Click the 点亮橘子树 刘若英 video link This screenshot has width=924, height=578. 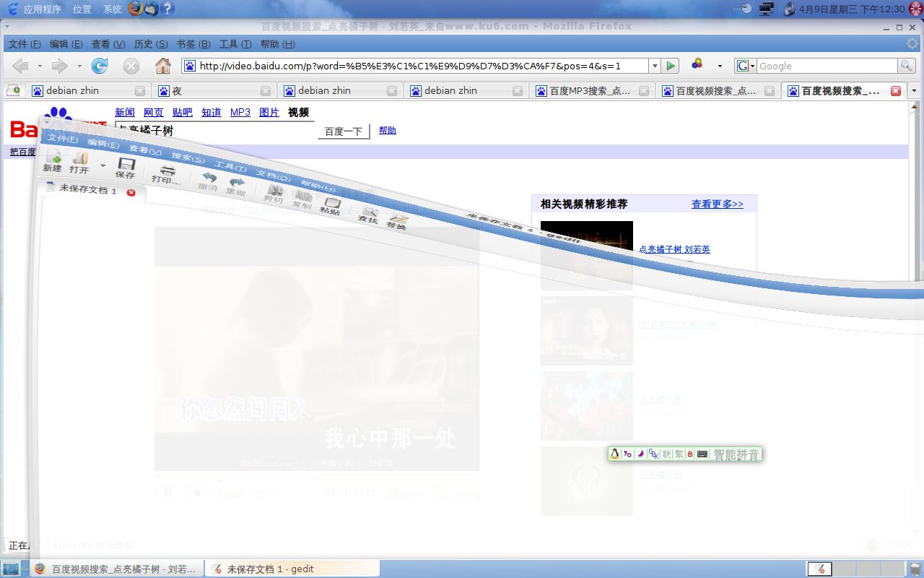[x=674, y=249]
